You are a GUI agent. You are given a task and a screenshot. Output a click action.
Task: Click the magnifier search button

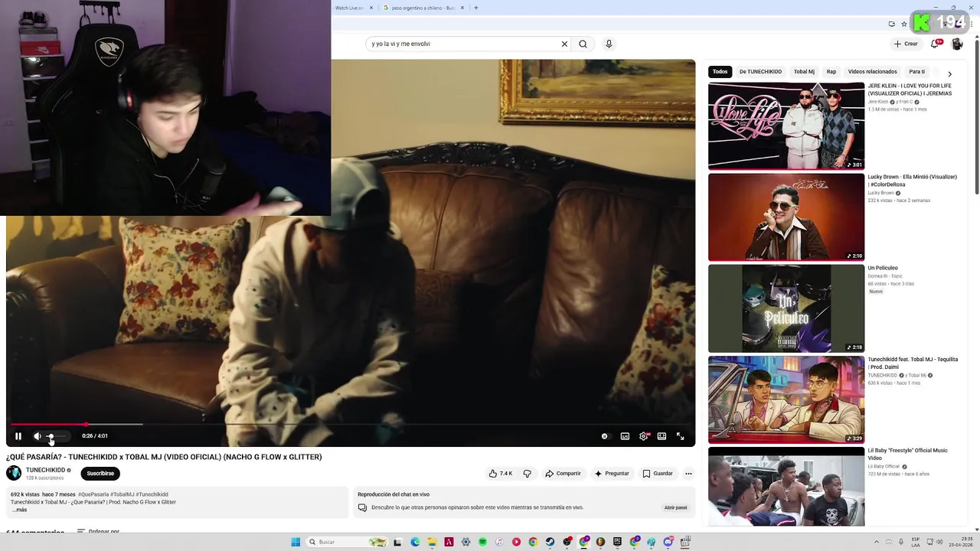[583, 44]
